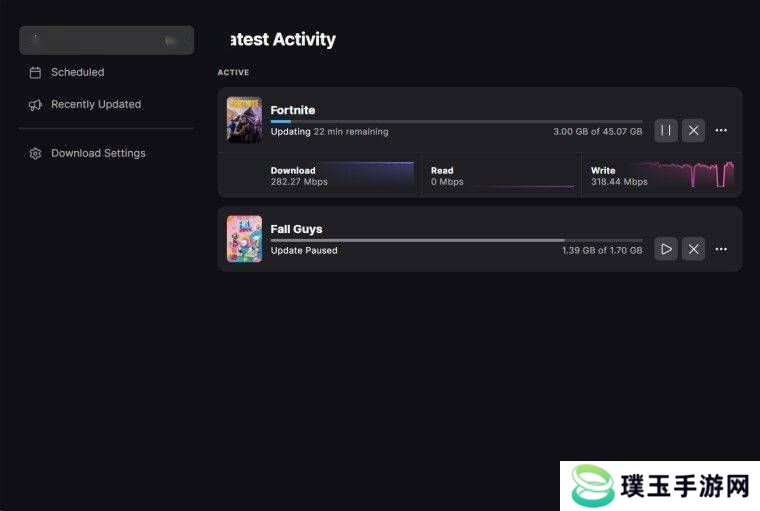The width and height of the screenshot is (760, 511).
Task: Select the Fortnite cover thumbnail
Action: [244, 120]
